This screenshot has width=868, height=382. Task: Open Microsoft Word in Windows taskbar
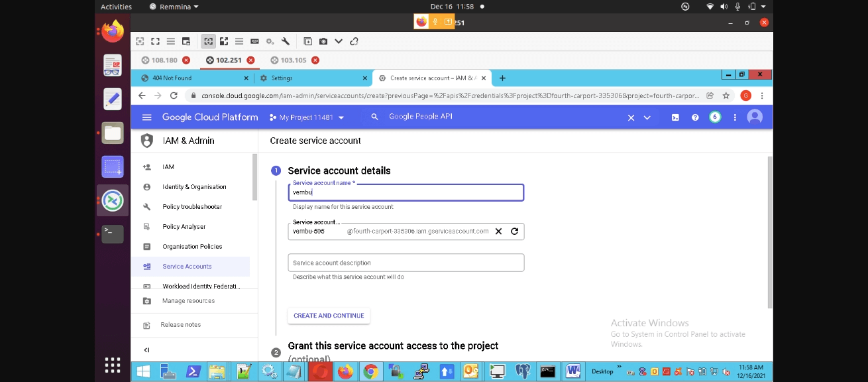[x=574, y=371]
